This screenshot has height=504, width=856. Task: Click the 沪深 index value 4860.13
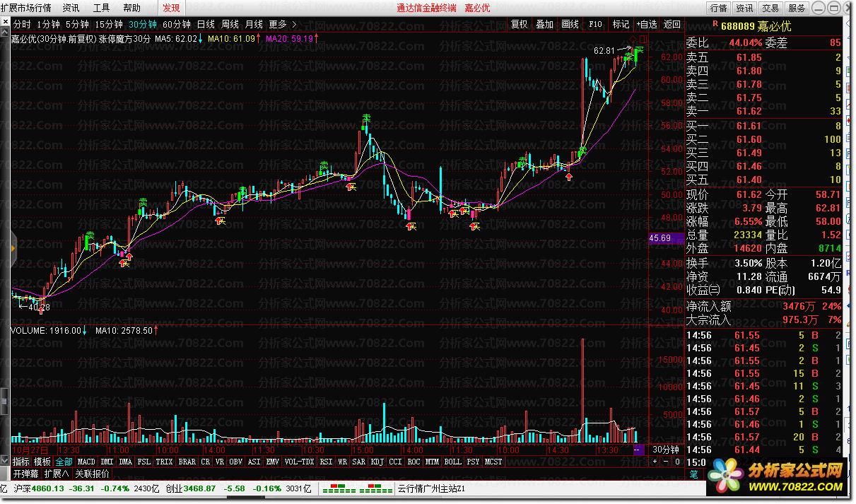[x=47, y=488]
